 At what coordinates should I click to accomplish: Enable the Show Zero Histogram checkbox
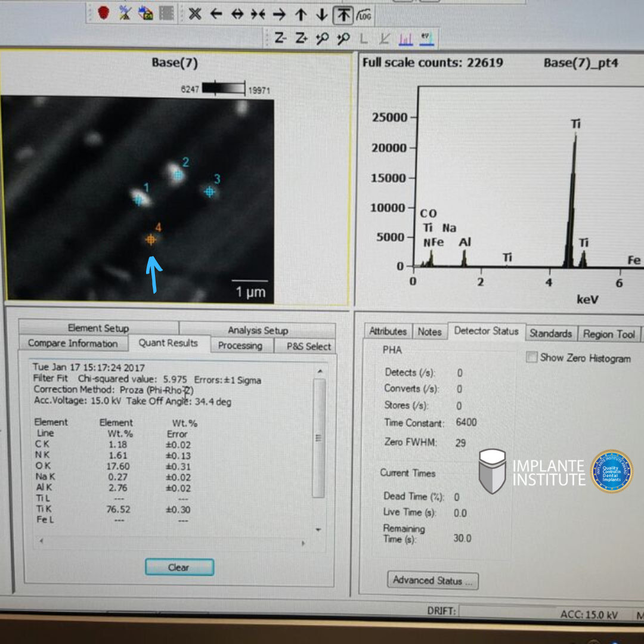click(532, 358)
